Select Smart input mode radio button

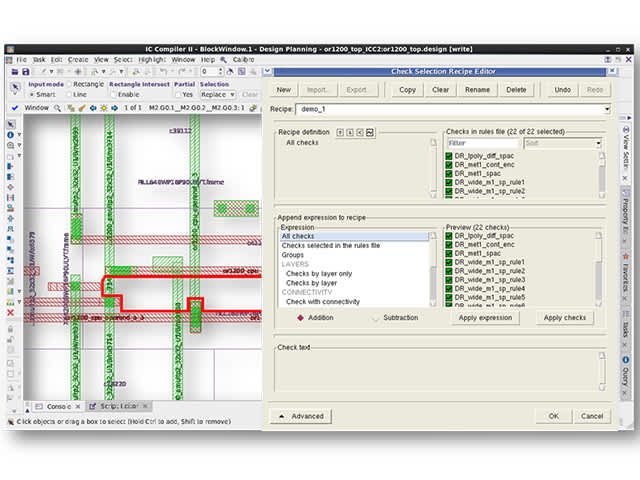tap(32, 95)
